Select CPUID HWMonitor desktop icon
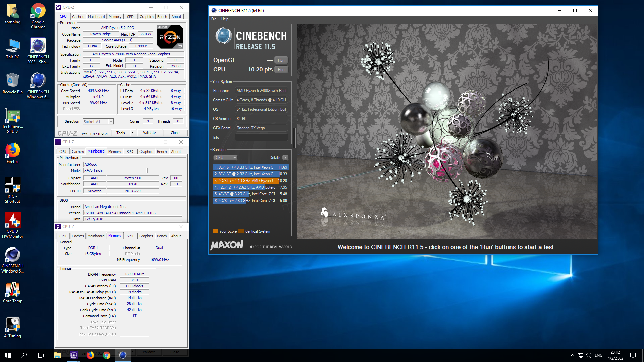644x362 pixels. 13,225
